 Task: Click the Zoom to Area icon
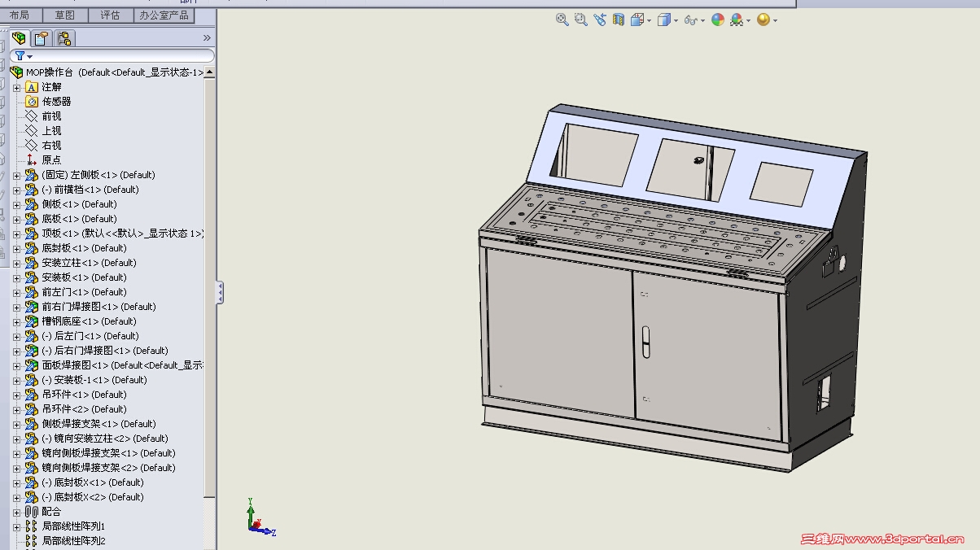pos(580,20)
